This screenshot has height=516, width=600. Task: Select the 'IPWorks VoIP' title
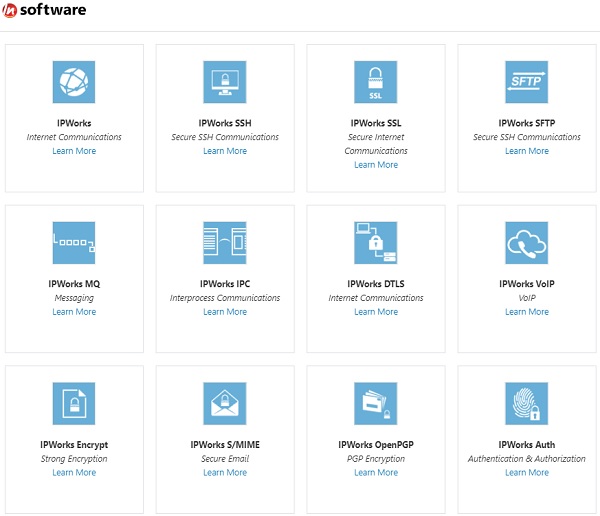527,284
